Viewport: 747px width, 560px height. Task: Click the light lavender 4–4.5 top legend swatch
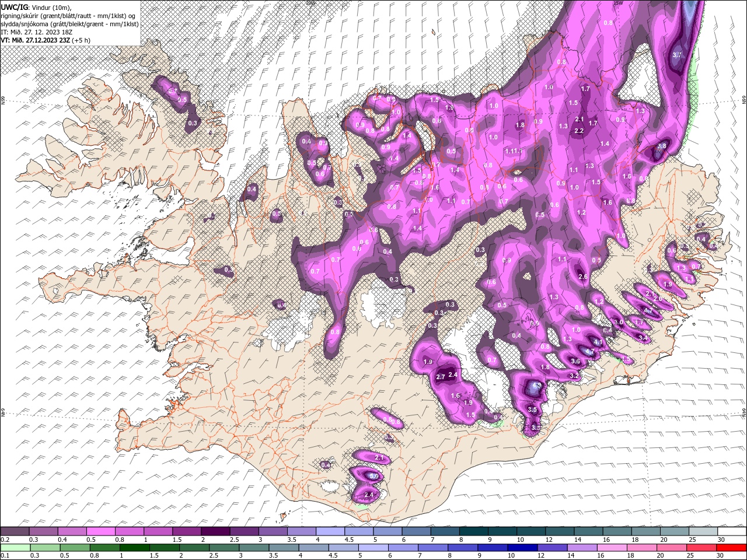(330, 531)
